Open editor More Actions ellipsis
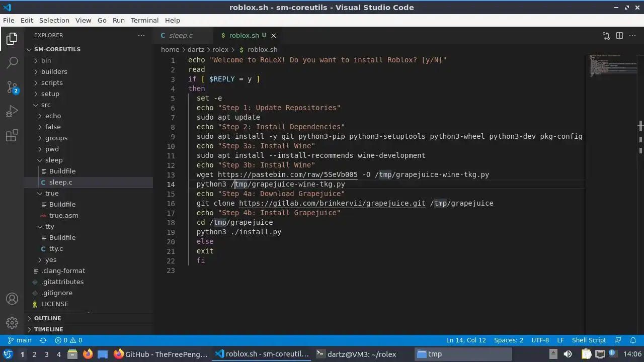Screen dimensions: 644x362 [x=632, y=36]
